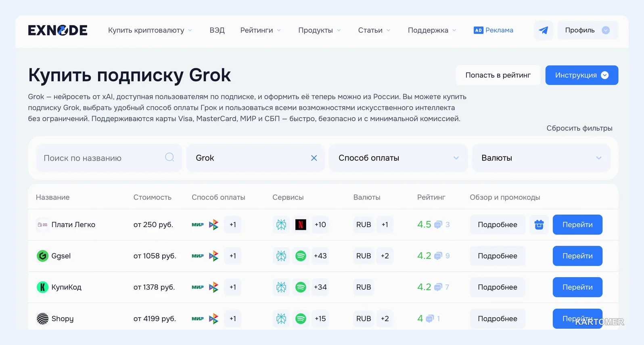
Task: Click the Стоимость column header
Action: click(x=153, y=197)
